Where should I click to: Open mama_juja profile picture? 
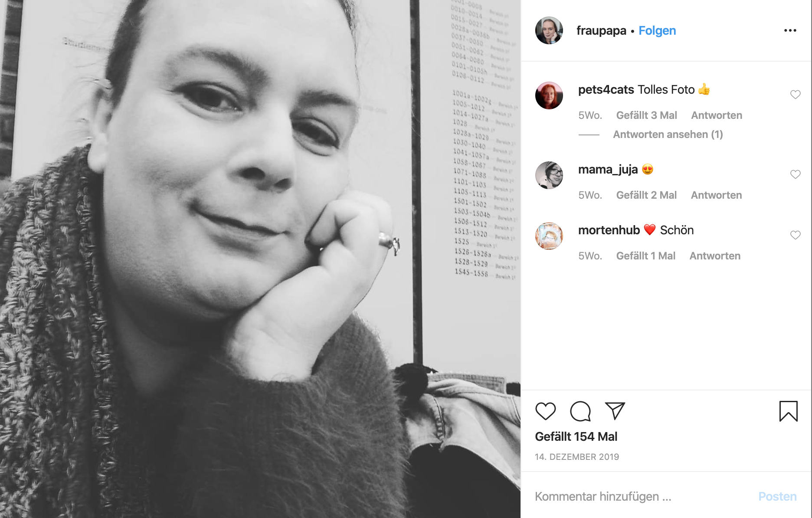(x=549, y=175)
